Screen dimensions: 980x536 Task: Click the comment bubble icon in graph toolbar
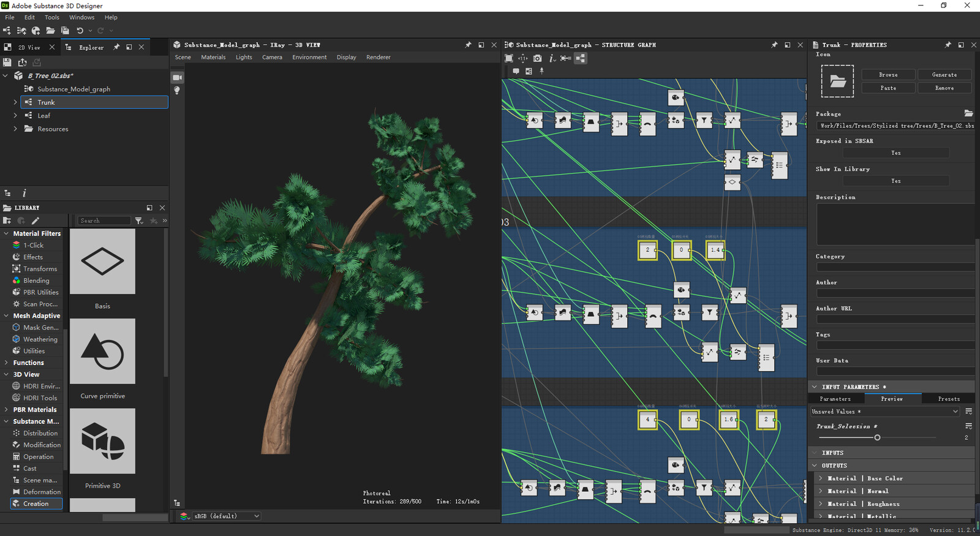[x=516, y=71]
